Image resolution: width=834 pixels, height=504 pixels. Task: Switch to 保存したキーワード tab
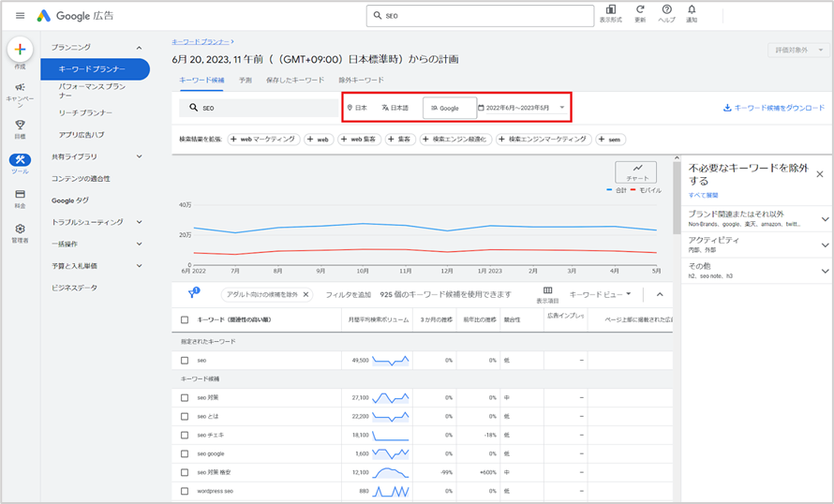[295, 81]
